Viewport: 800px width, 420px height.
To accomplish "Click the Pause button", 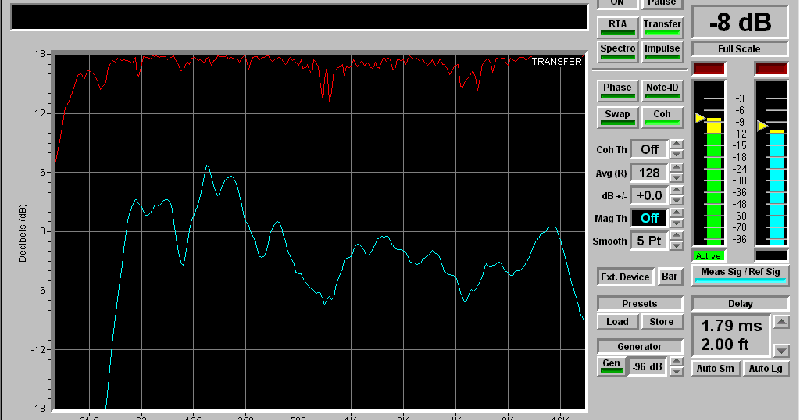I will point(662,3).
